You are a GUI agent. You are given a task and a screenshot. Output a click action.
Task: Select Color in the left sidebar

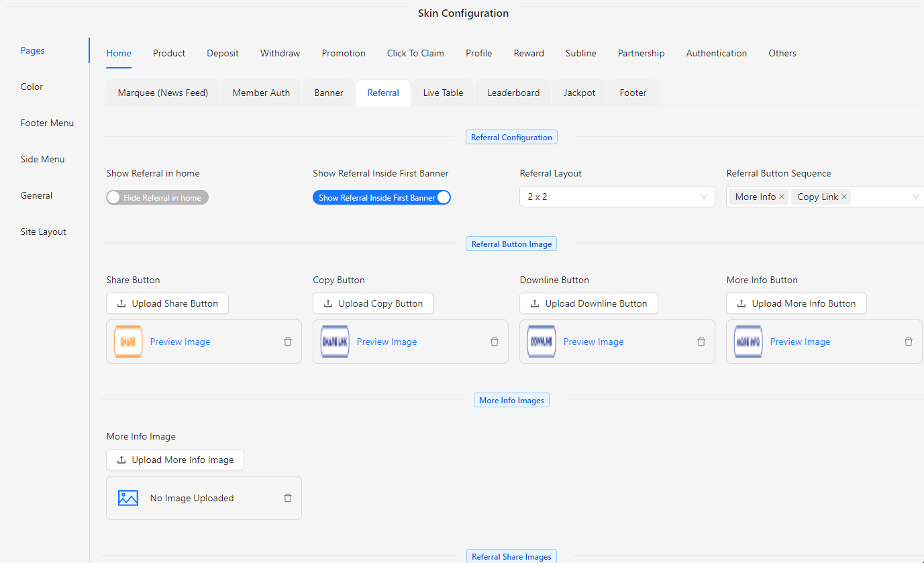(x=32, y=87)
